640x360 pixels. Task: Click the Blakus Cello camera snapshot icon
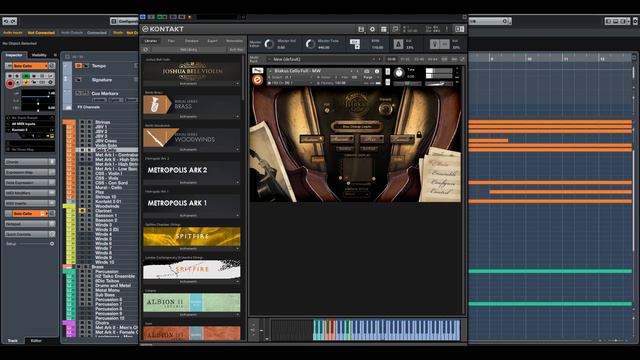(x=366, y=71)
